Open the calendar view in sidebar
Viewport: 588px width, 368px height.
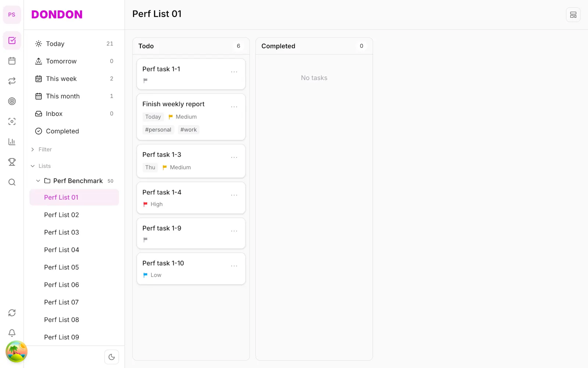[12, 61]
